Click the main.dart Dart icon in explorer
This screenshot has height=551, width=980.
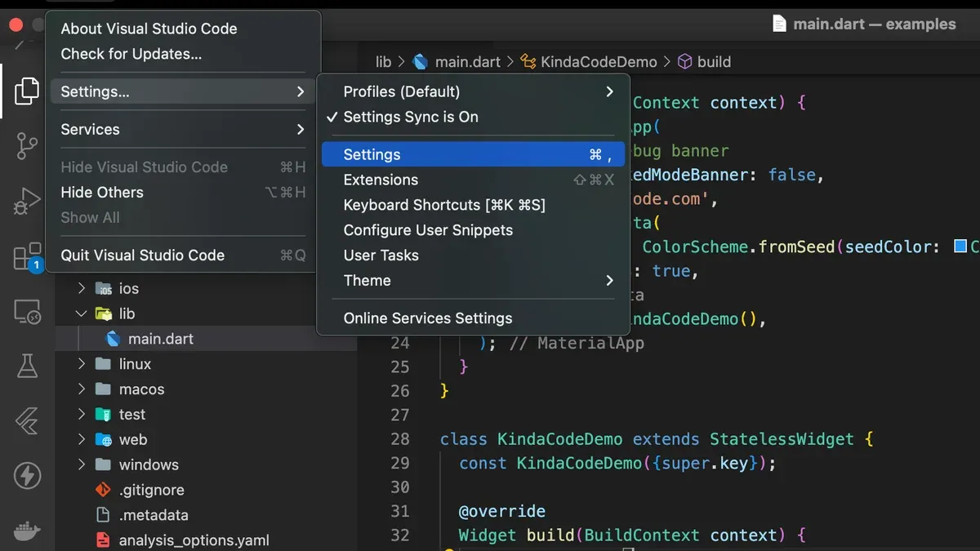point(113,339)
